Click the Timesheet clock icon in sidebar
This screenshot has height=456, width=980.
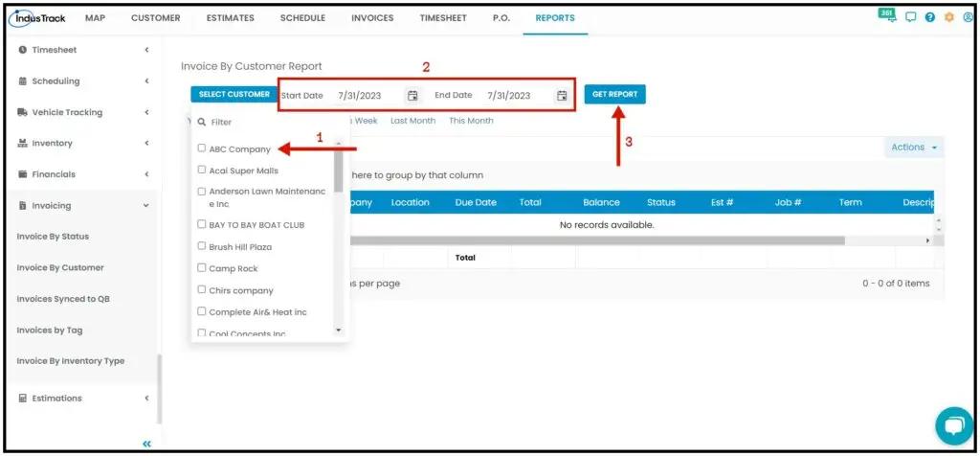pyautogui.click(x=23, y=50)
